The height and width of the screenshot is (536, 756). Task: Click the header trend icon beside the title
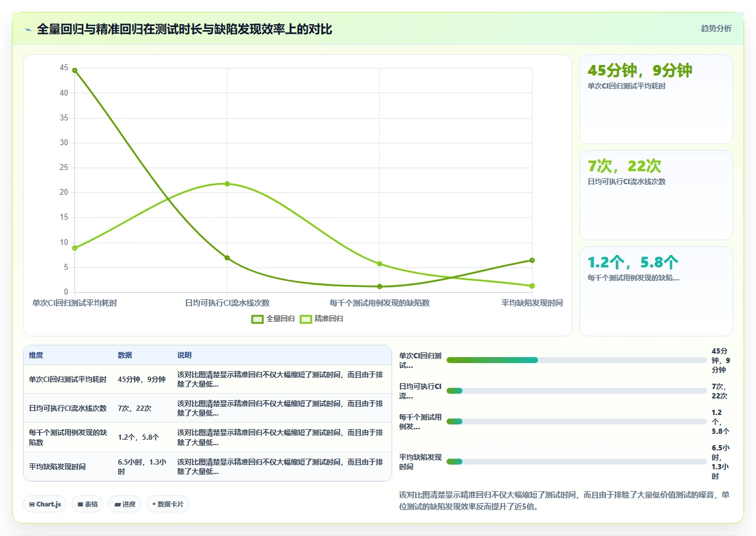28,29
